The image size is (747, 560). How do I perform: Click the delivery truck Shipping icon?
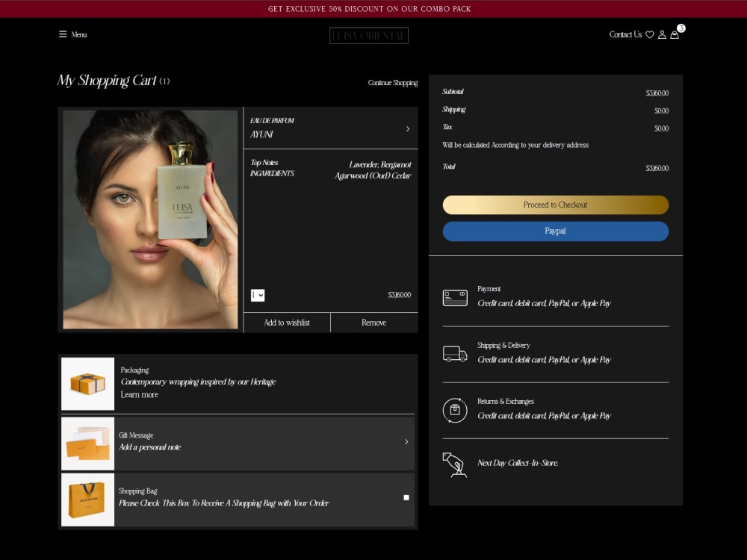[455, 354]
